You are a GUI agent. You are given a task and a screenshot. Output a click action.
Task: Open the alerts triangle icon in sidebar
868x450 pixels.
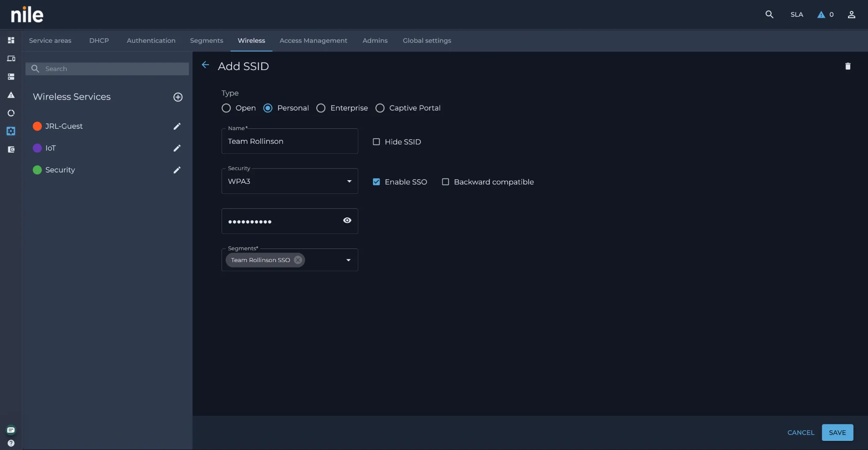point(11,95)
